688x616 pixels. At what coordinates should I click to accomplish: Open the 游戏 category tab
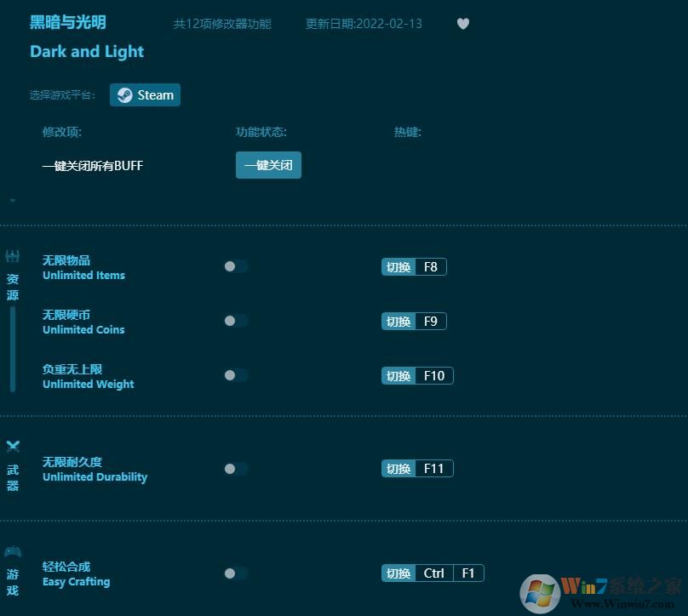(13, 582)
